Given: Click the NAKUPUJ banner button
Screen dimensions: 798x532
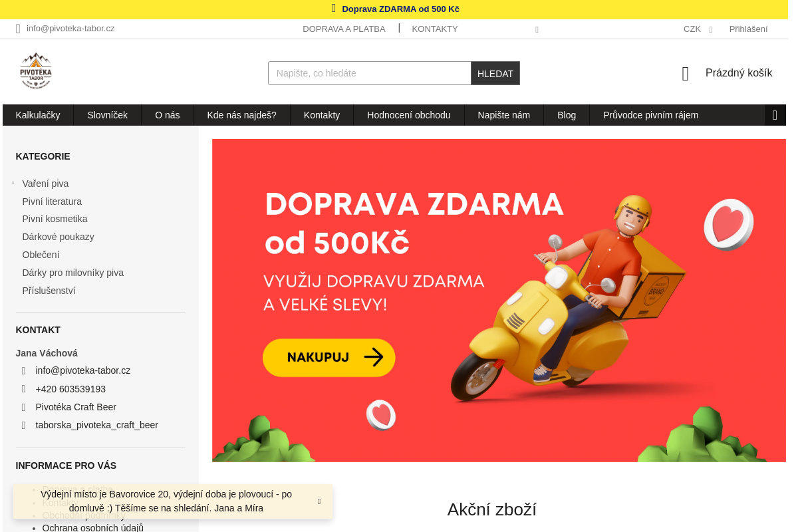Looking at the screenshot, I should click(329, 358).
